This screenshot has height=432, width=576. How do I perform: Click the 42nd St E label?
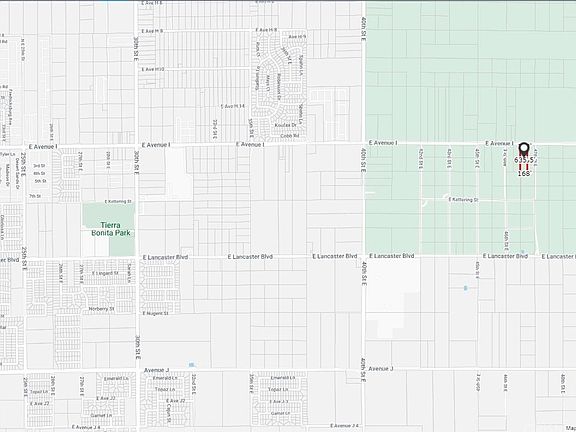click(x=421, y=159)
